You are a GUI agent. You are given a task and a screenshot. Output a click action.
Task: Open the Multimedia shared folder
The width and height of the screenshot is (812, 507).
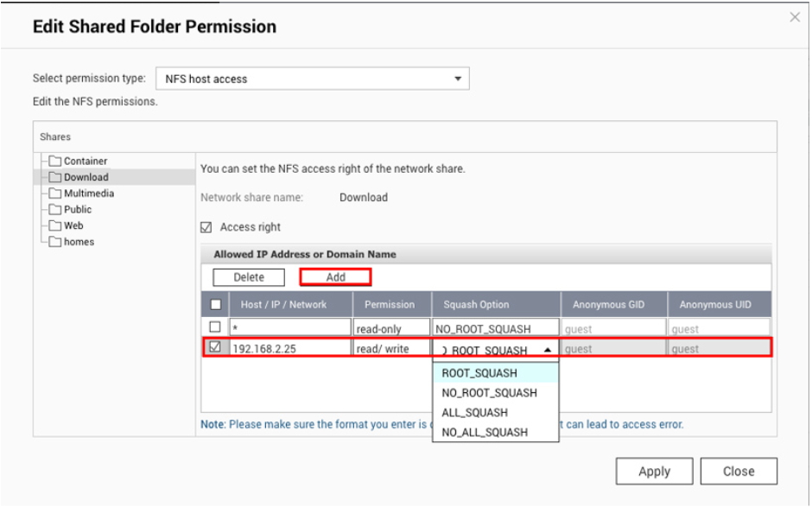tap(89, 193)
